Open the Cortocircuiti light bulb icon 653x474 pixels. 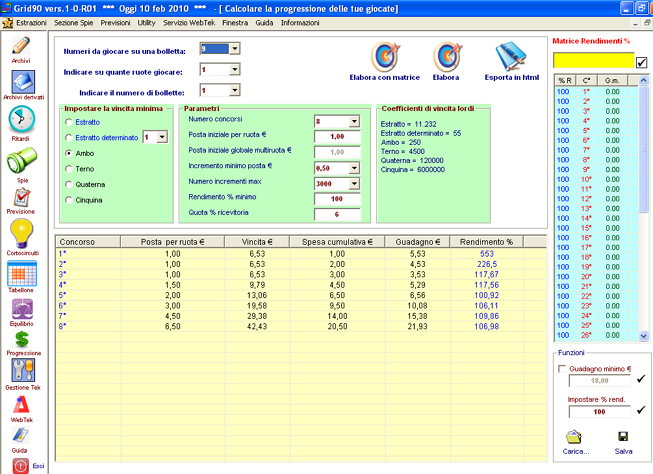click(22, 234)
